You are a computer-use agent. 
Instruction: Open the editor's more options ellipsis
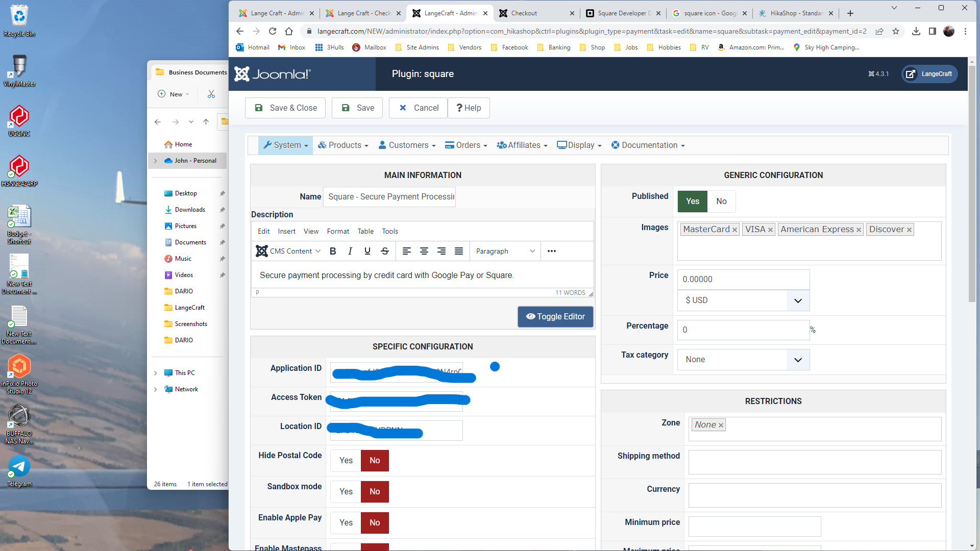(552, 251)
